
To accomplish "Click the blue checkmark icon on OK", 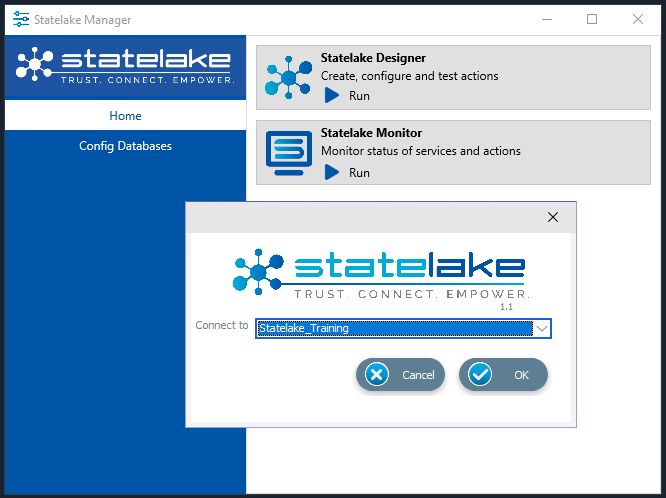I will (x=480, y=374).
